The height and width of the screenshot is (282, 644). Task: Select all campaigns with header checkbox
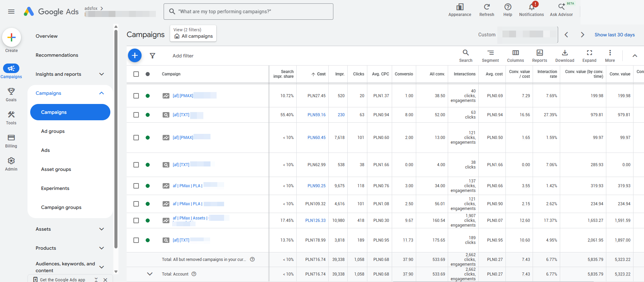pyautogui.click(x=136, y=74)
